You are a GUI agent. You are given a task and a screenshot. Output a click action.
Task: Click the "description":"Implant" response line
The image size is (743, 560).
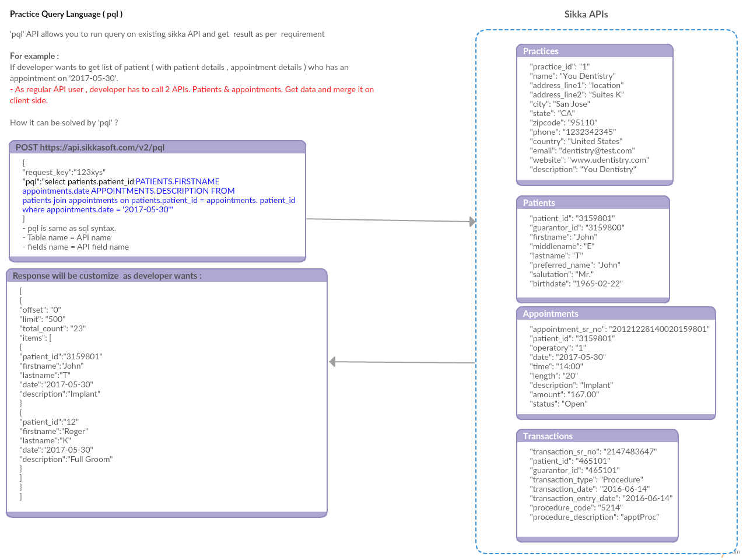(x=60, y=394)
